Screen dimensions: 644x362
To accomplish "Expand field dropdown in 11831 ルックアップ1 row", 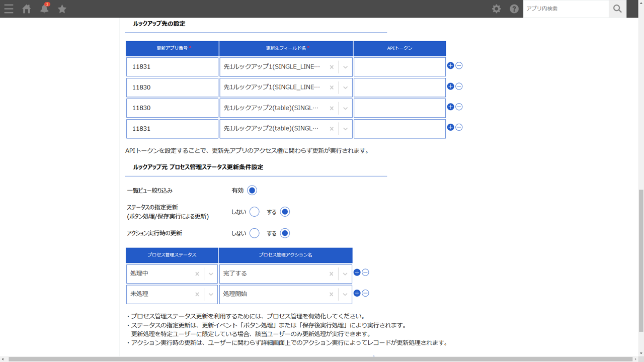I will click(x=345, y=67).
